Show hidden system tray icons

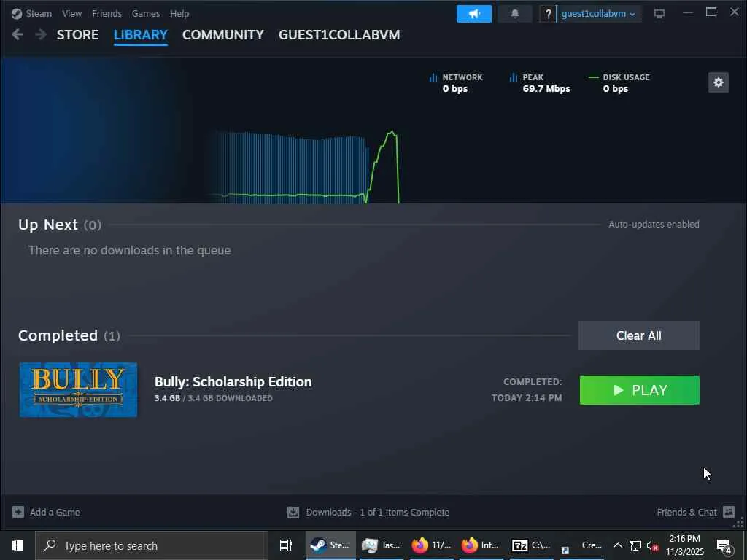click(617, 545)
